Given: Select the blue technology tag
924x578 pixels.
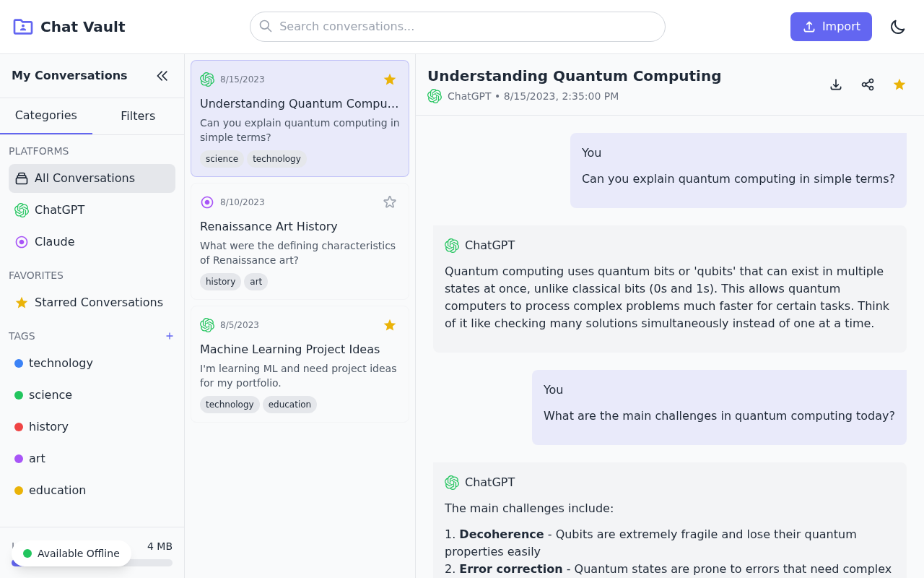Looking at the screenshot, I should tap(61, 363).
